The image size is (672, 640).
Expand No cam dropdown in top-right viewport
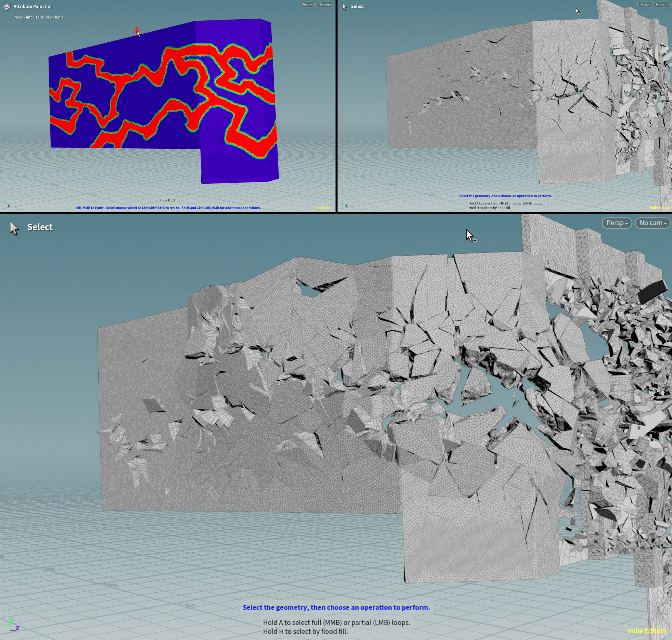pos(663,4)
